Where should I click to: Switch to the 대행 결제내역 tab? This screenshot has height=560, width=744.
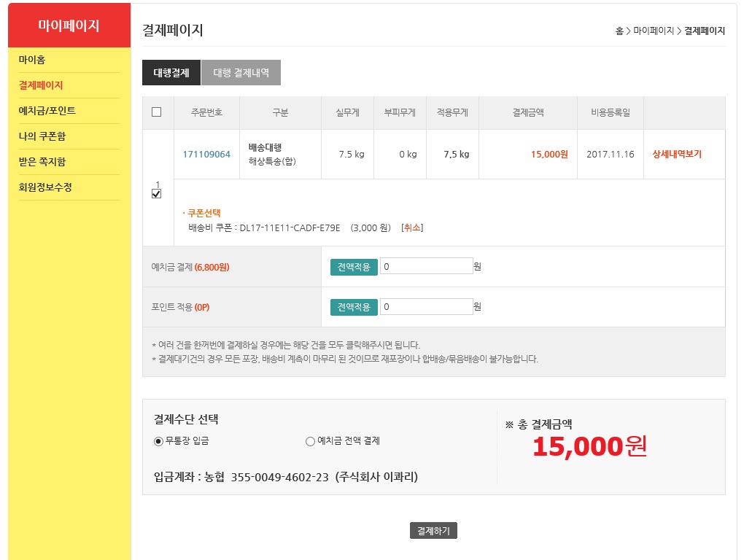(x=241, y=72)
